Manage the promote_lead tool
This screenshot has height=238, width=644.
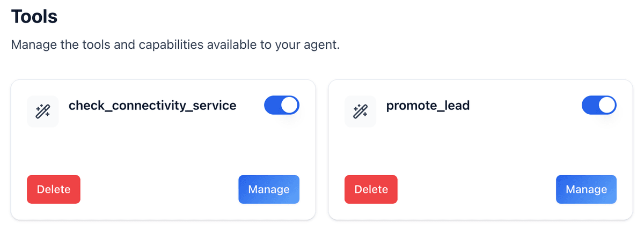pyautogui.click(x=586, y=189)
